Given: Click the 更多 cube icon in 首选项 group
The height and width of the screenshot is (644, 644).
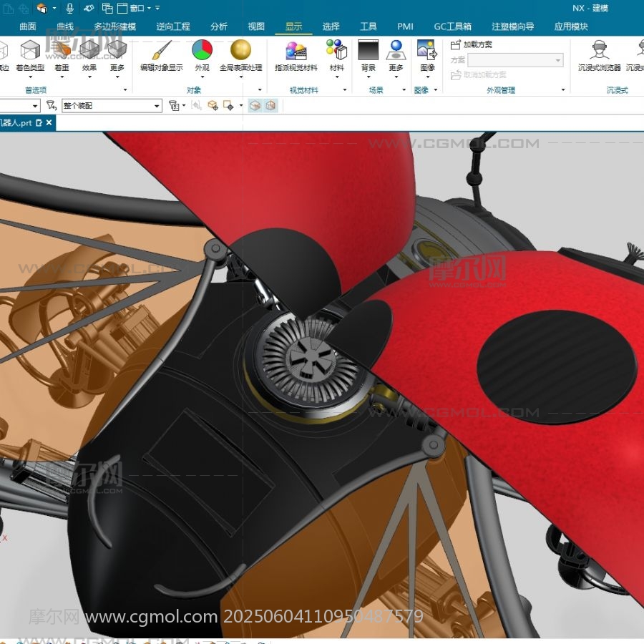Looking at the screenshot, I should pyautogui.click(x=117, y=49).
